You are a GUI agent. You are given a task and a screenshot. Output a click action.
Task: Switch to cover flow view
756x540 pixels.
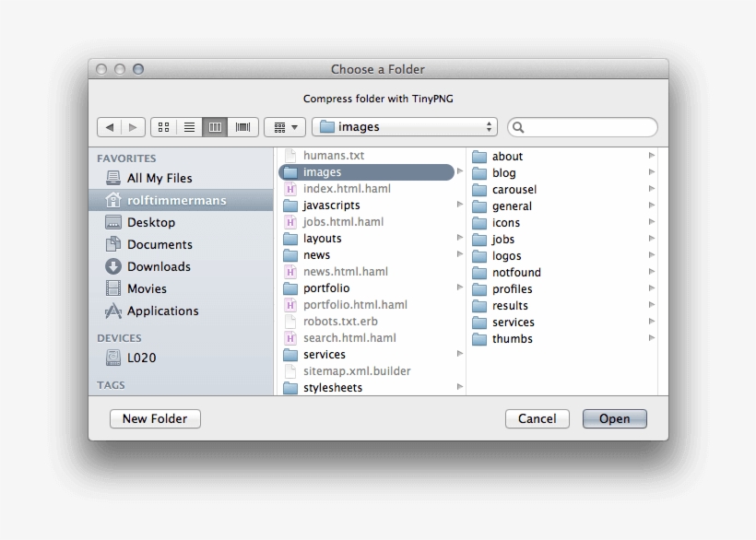[x=242, y=127]
